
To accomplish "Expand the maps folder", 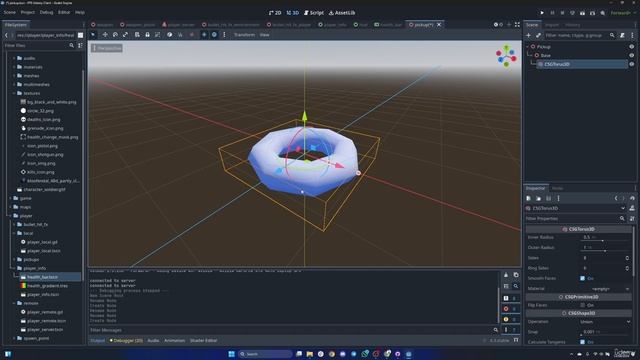I will point(10,207).
